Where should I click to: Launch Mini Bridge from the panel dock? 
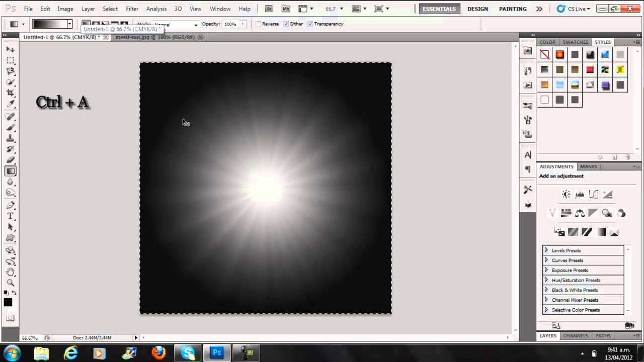coord(528,50)
